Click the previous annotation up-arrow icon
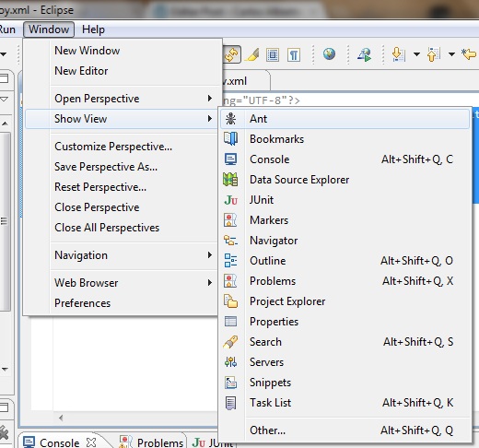The width and height of the screenshot is (479, 448). 434,54
